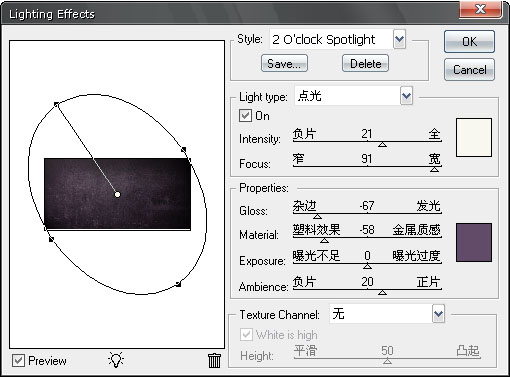Screen dimensions: 510x377
Task: Click the Ambience slider handle
Action: click(x=383, y=292)
